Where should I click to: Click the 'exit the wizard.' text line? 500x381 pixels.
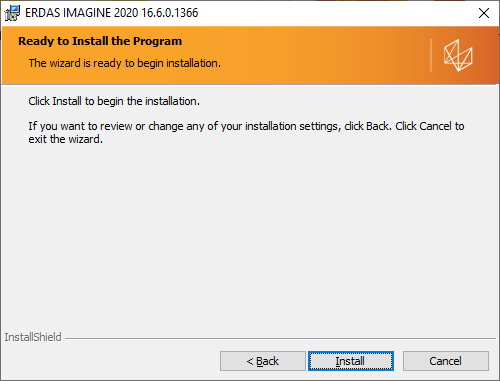click(x=65, y=139)
